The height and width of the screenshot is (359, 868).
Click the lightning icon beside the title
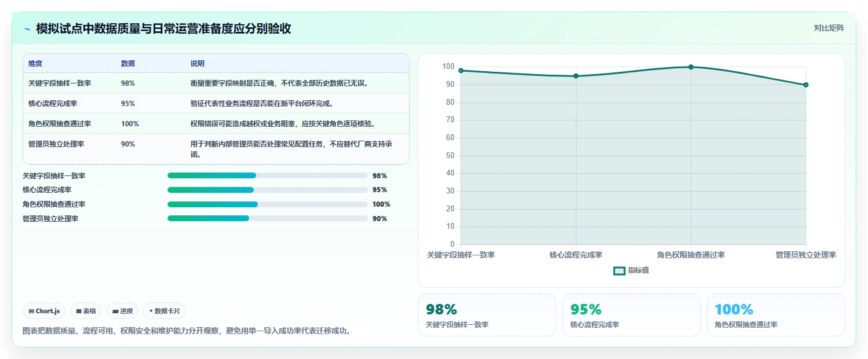[27, 28]
